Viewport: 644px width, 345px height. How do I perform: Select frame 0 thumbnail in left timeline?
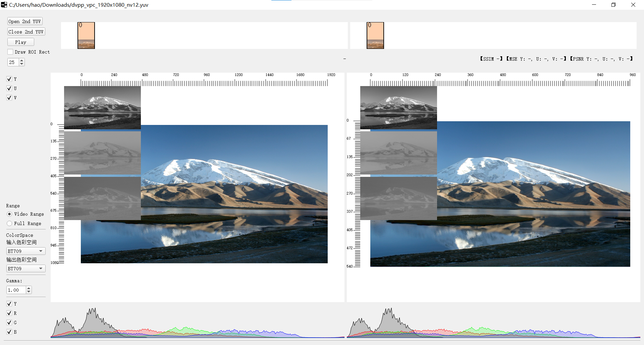pyautogui.click(x=86, y=36)
